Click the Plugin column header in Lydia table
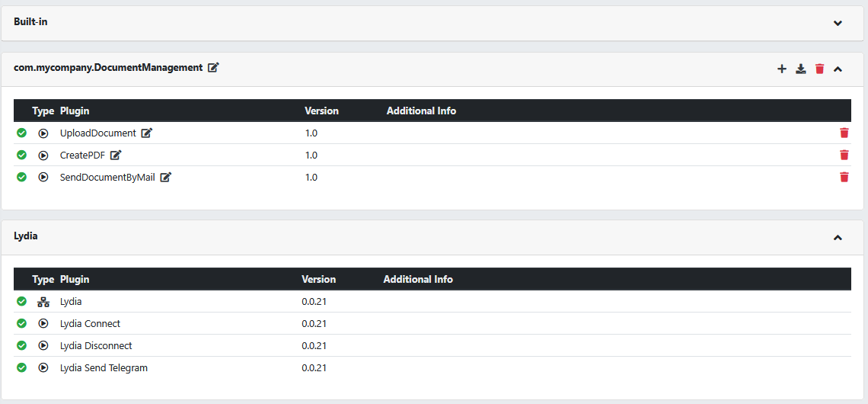This screenshot has width=868, height=404. coord(75,279)
